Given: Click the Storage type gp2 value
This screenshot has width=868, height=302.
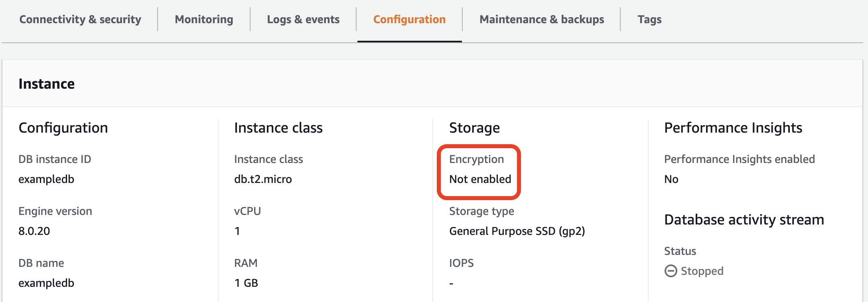Looking at the screenshot, I should (x=517, y=231).
